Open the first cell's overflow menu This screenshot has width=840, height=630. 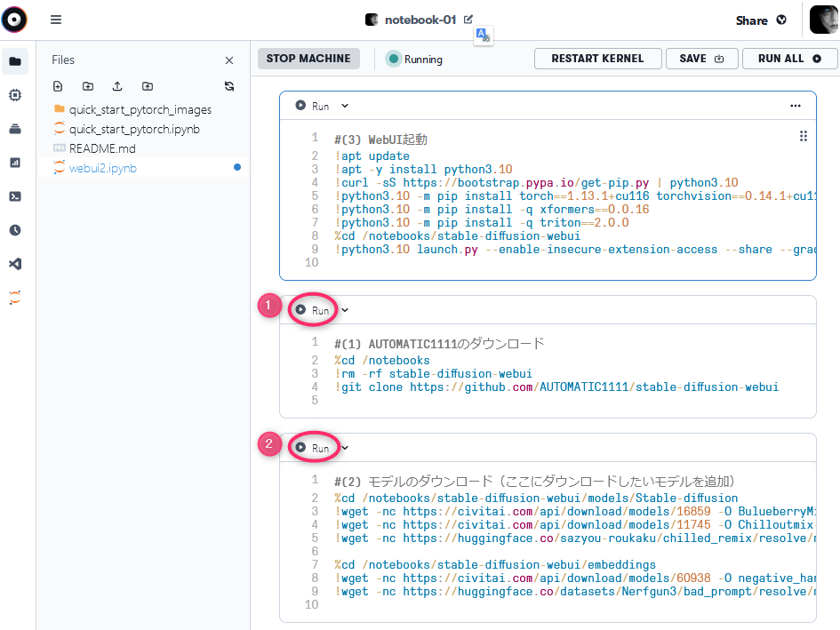[x=796, y=105]
